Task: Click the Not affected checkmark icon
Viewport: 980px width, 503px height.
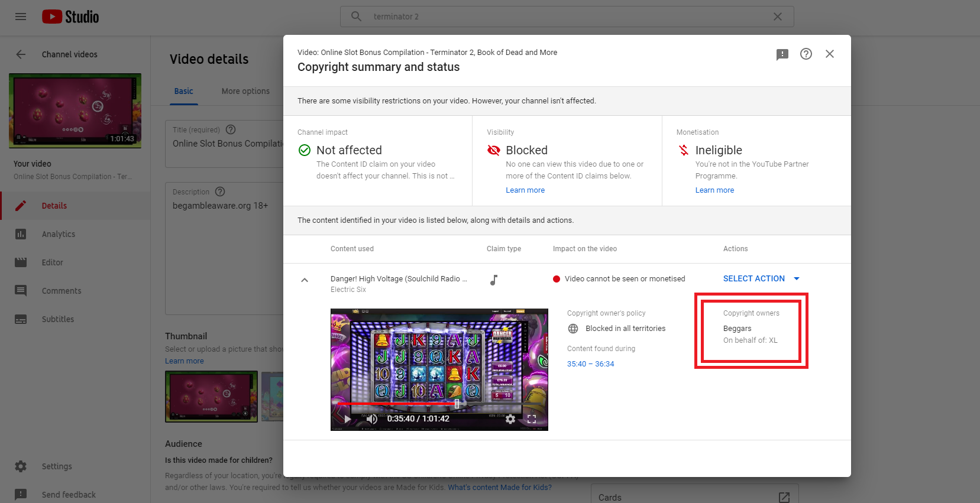Action: click(305, 150)
